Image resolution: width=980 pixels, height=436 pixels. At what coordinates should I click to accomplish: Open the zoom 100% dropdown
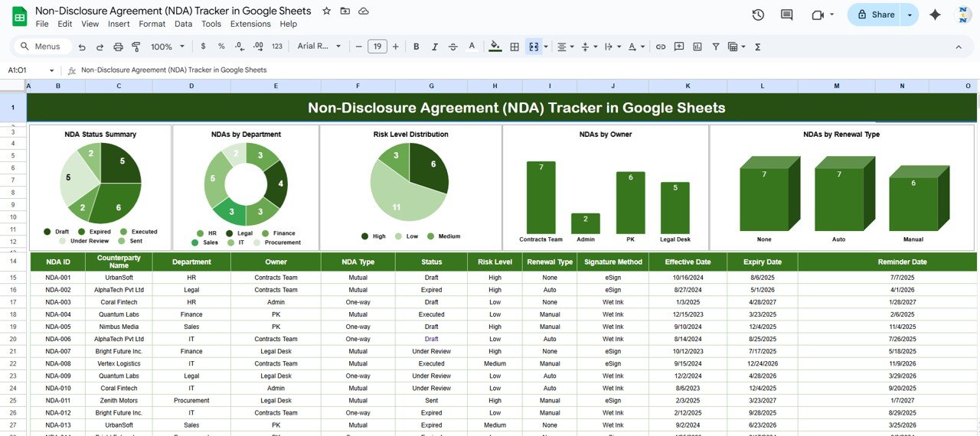pyautogui.click(x=166, y=47)
